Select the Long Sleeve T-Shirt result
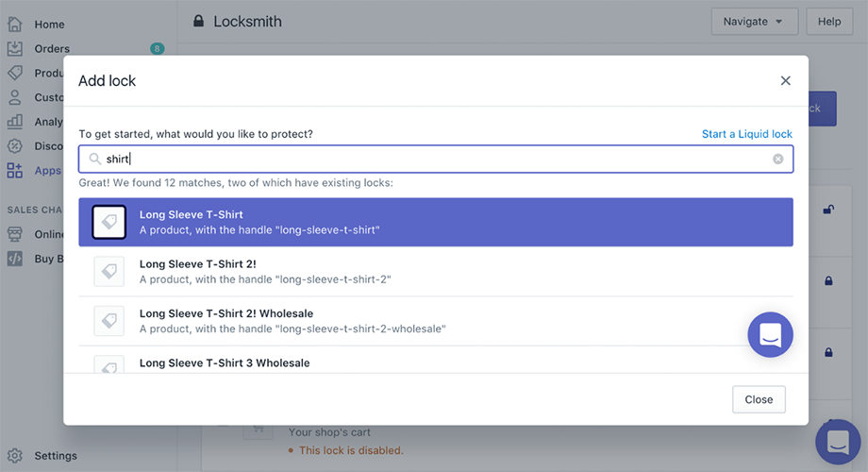Image resolution: width=868 pixels, height=472 pixels. (x=436, y=222)
